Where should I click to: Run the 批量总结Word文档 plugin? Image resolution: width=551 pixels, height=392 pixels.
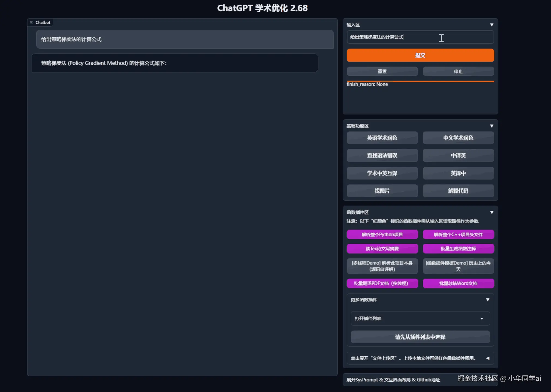click(x=458, y=284)
